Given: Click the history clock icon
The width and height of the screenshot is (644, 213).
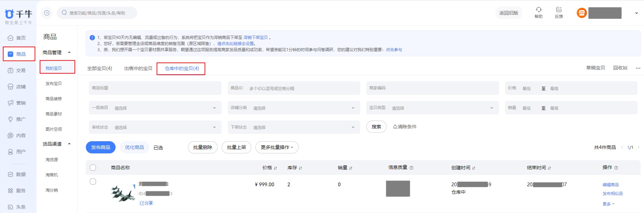Looking at the screenshot, I should pos(47,13).
